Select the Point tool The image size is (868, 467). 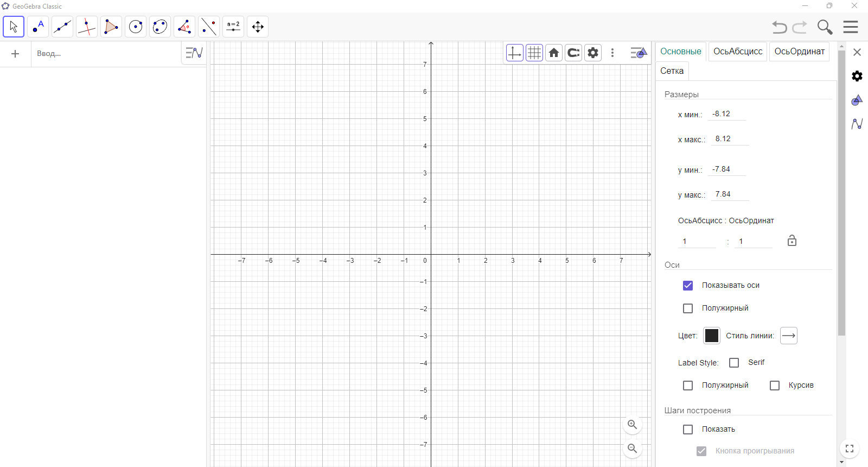click(x=38, y=27)
